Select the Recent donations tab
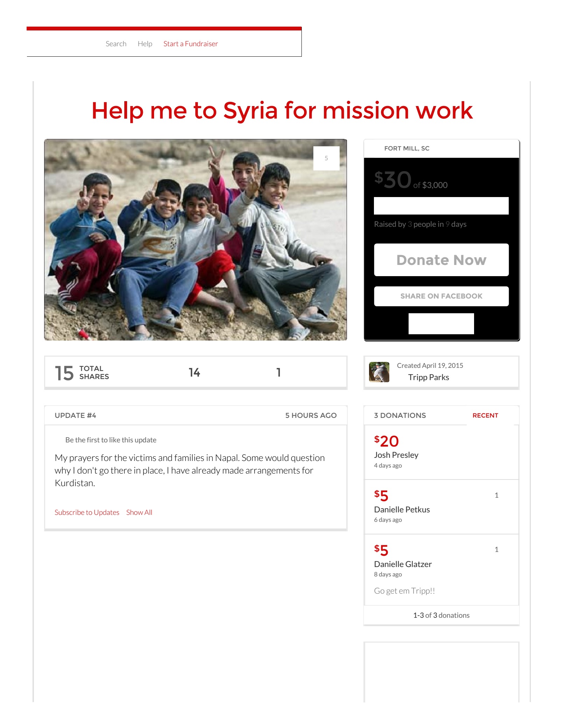563x728 pixels. coord(485,415)
